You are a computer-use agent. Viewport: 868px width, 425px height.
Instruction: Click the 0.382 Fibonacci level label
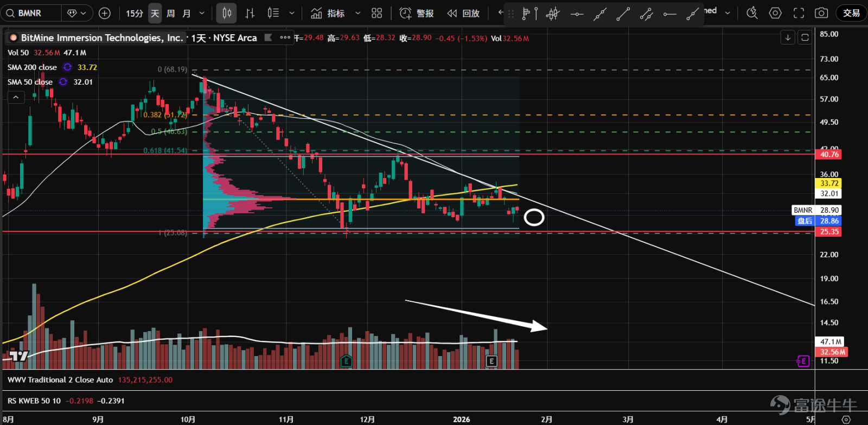pos(165,115)
